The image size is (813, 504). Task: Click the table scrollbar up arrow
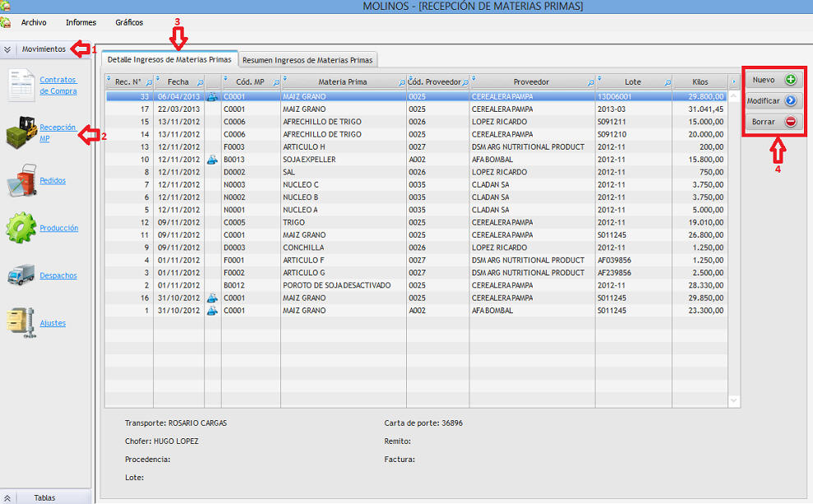click(x=733, y=96)
